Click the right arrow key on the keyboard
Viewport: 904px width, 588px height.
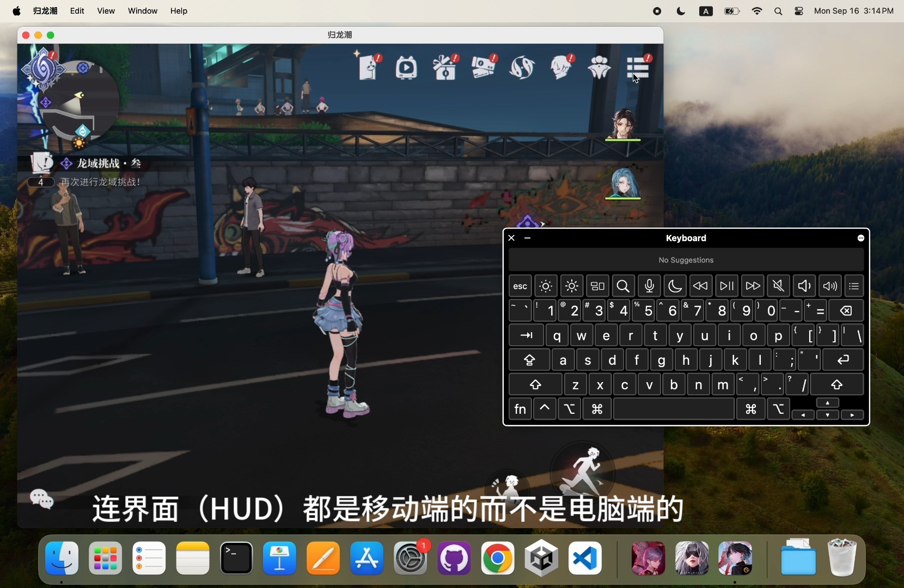[x=853, y=415]
